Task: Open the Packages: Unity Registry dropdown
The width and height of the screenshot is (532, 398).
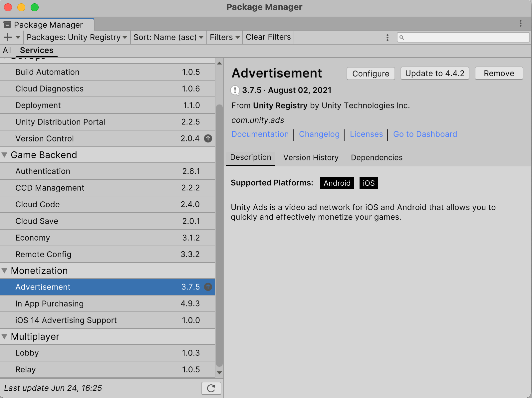Action: 77,37
